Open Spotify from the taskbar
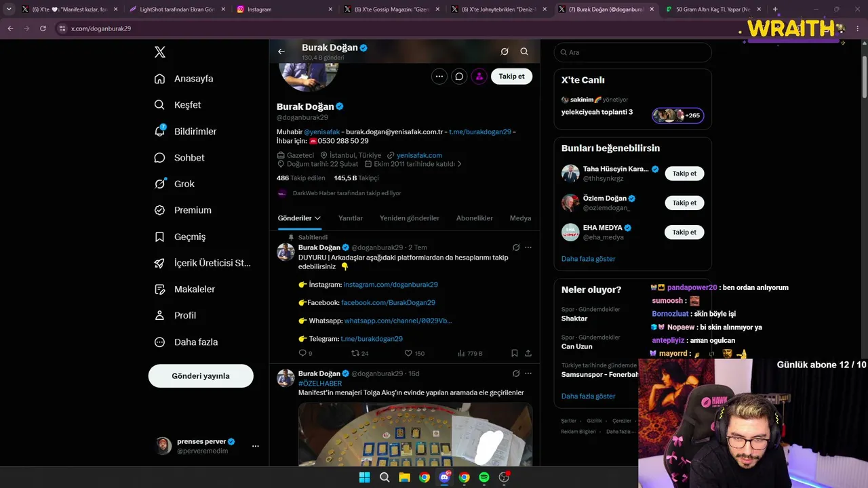Image resolution: width=868 pixels, height=488 pixels. pos(484,477)
